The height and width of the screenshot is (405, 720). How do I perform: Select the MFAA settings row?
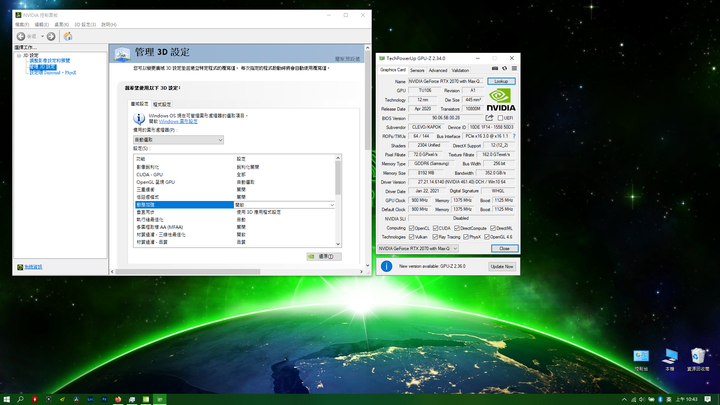[x=234, y=227]
